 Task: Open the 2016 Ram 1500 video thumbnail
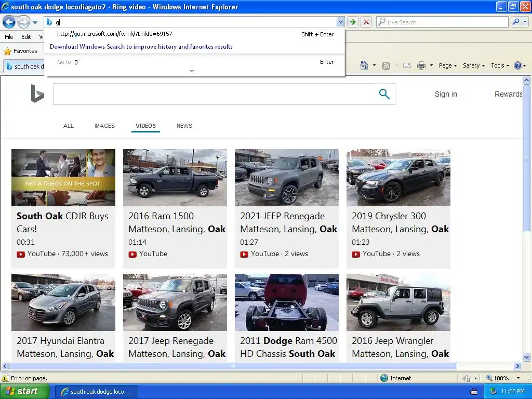(x=175, y=178)
